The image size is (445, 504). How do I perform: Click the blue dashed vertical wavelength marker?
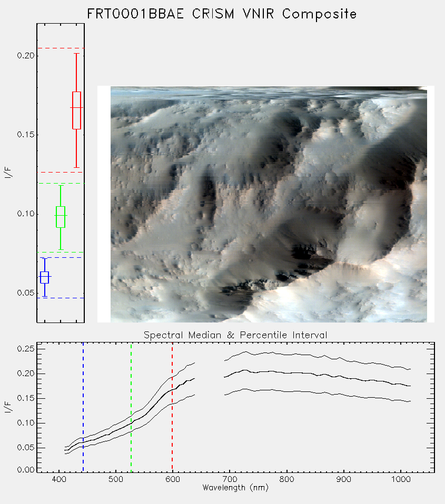[x=83, y=407]
